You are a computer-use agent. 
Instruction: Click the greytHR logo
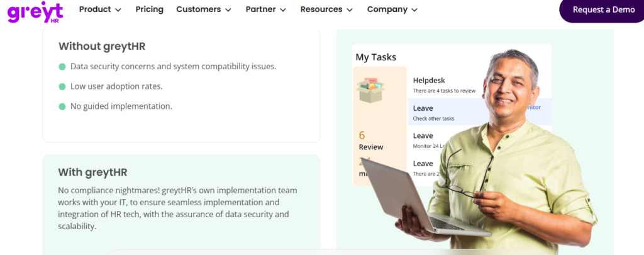point(35,12)
